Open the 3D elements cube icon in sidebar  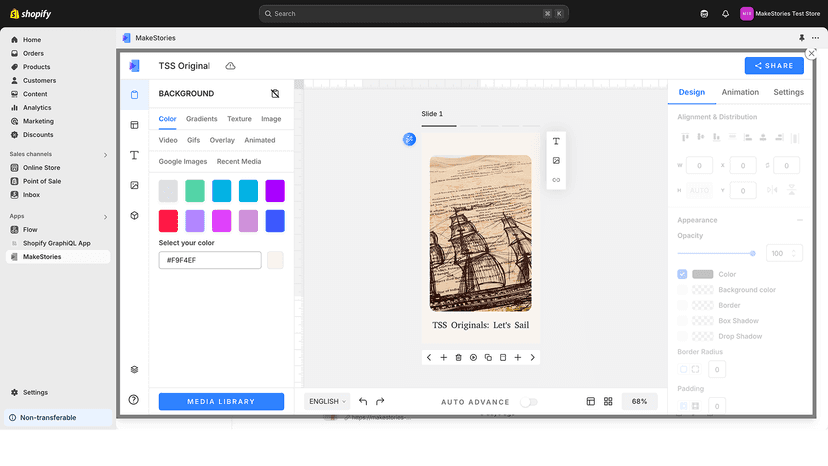point(134,215)
